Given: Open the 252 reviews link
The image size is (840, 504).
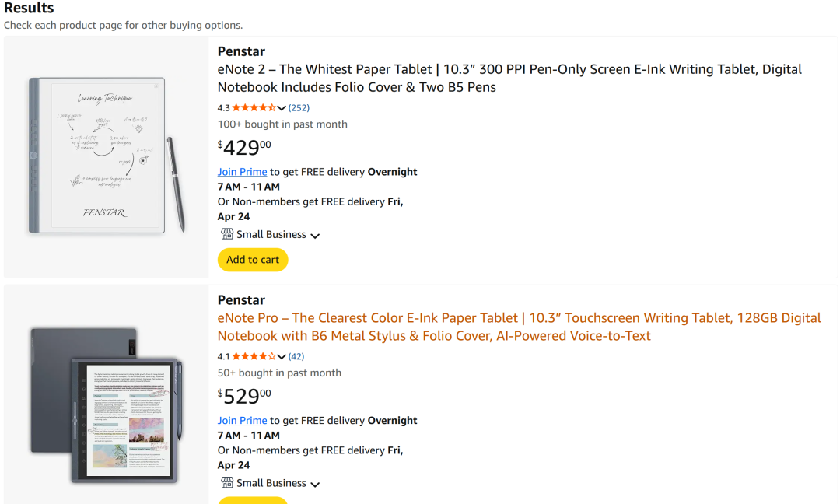Looking at the screenshot, I should point(299,108).
